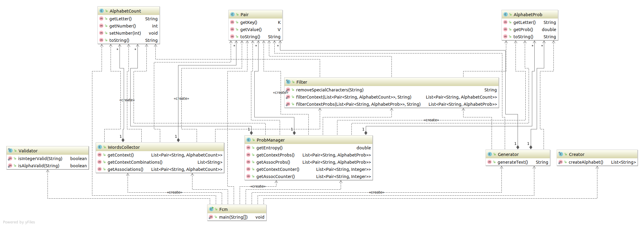
Task: Click the method icon of setNumber(int)
Action: (x=101, y=33)
